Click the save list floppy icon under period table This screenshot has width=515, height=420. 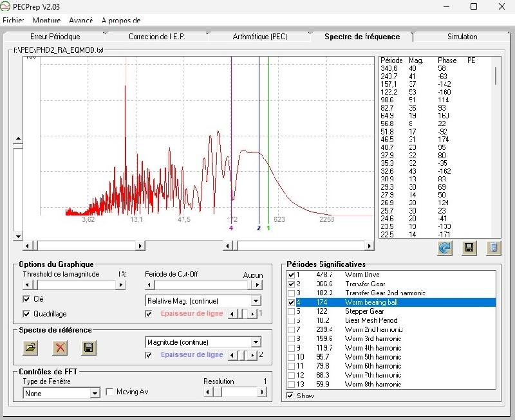click(x=469, y=248)
